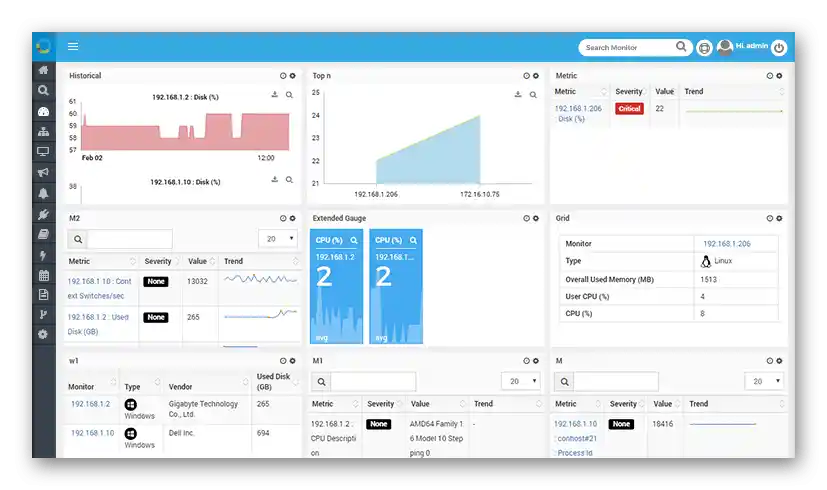This screenshot has height=490, width=827.
Task: Focus the M widget search field
Action: coord(616,381)
